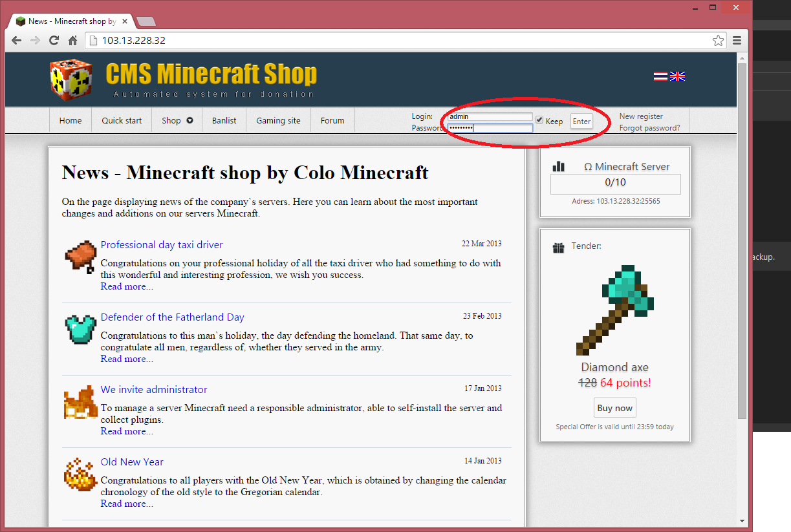
Task: Open the Quick start menu item
Action: tap(122, 120)
